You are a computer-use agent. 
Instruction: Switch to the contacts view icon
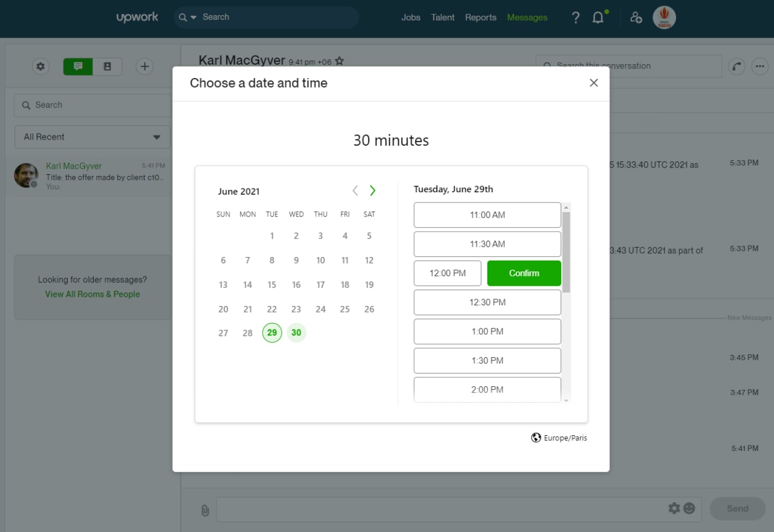(107, 66)
